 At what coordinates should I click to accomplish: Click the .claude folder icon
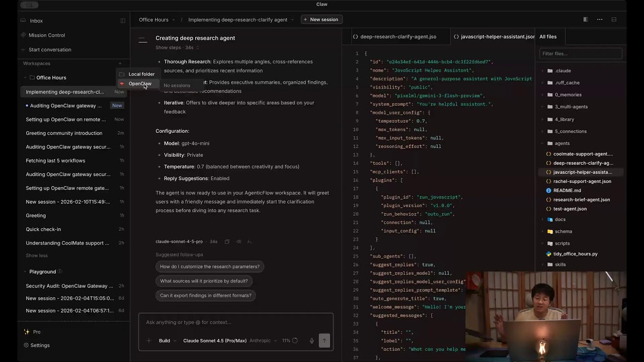click(x=550, y=71)
